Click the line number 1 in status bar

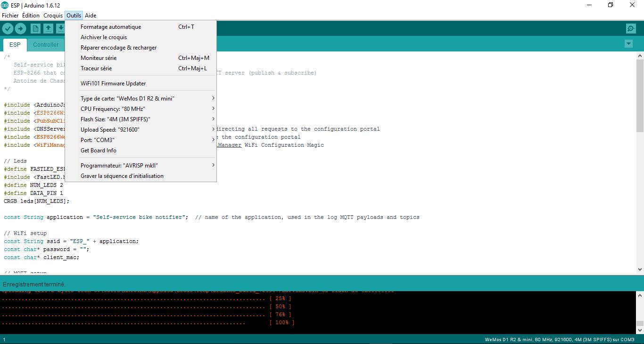pyautogui.click(x=4, y=340)
